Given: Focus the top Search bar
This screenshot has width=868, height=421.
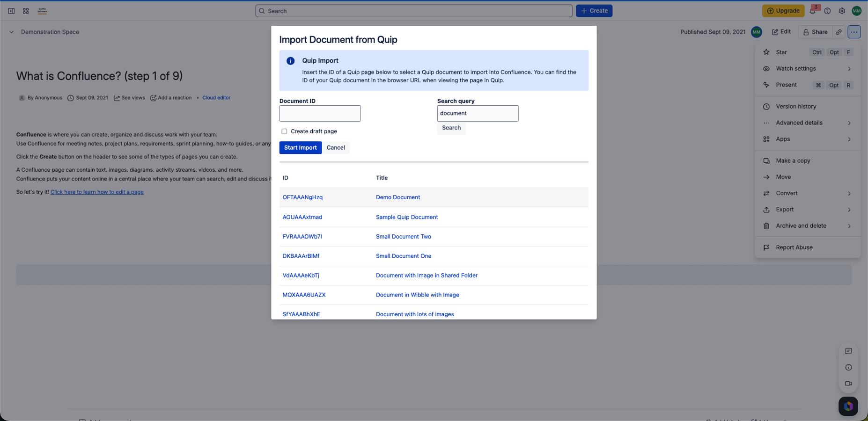Looking at the screenshot, I should [x=414, y=11].
